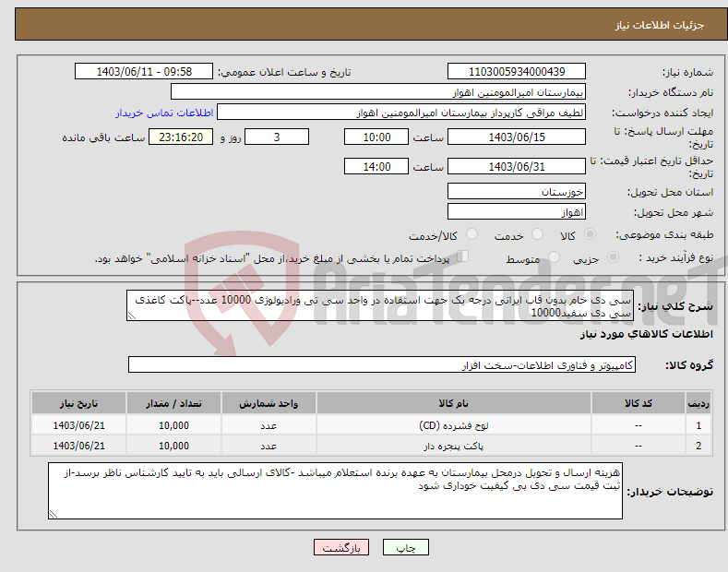
Task: Click the طبقه بندی موضوعی label
Action: coord(664,234)
